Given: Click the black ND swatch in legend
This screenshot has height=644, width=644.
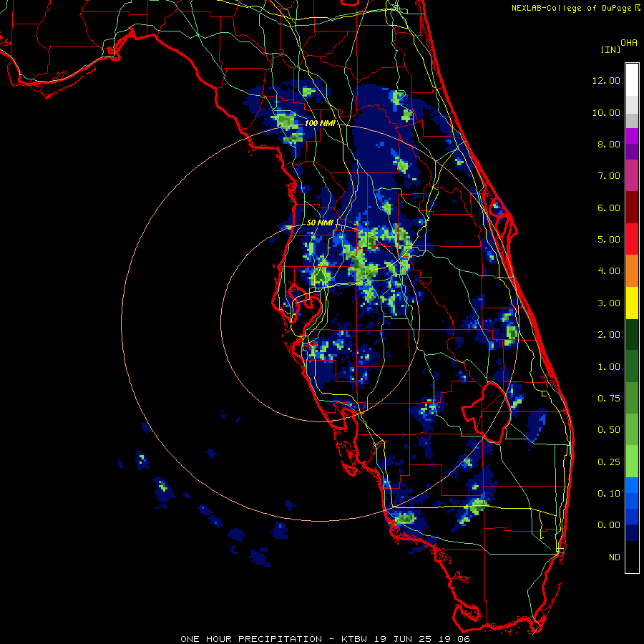Looking at the screenshot, I should [x=632, y=557].
